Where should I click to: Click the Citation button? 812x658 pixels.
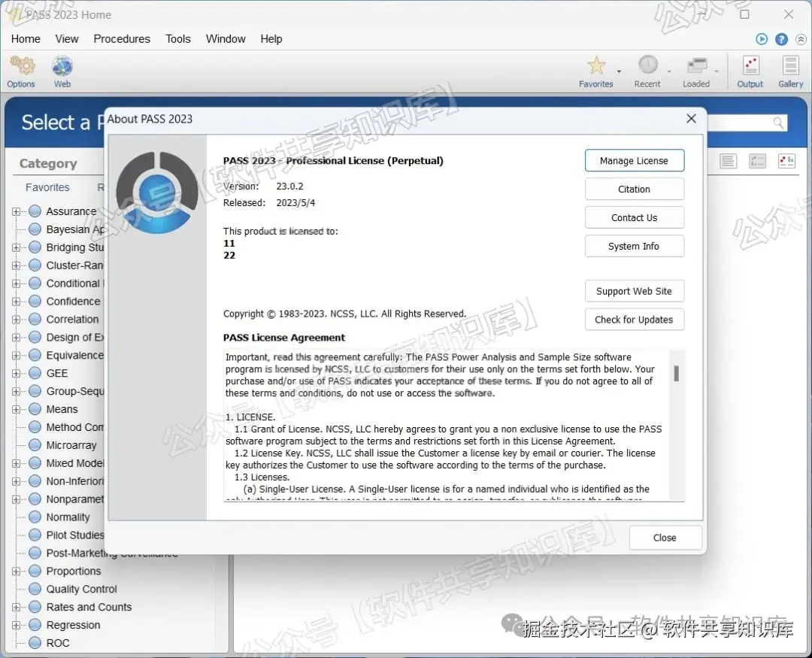pos(635,189)
